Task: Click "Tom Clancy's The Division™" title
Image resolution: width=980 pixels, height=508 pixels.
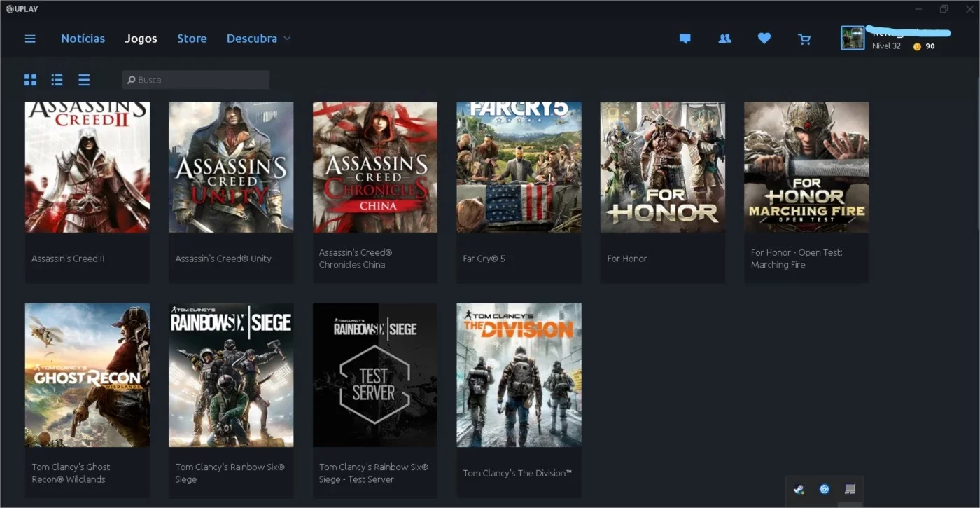Action: pos(517,473)
